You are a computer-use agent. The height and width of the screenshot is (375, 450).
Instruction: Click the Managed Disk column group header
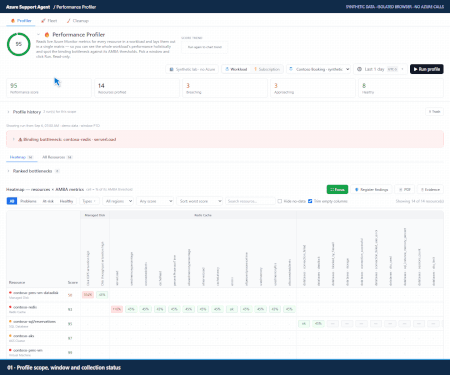point(95,215)
